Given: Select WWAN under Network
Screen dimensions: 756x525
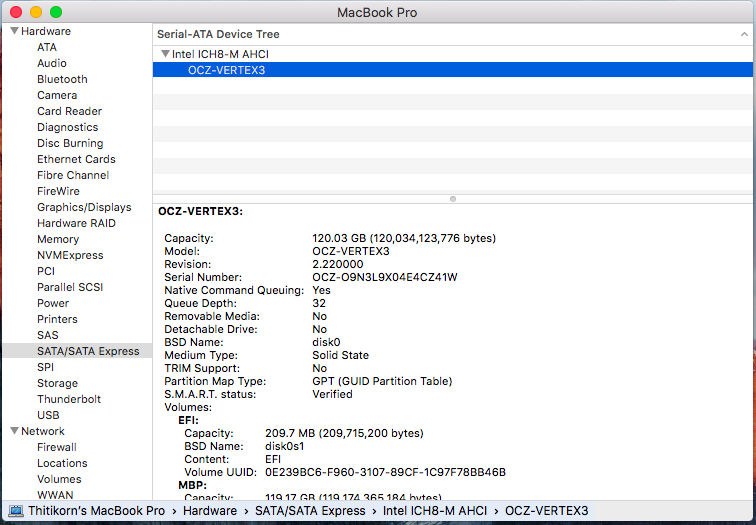Looking at the screenshot, I should [x=55, y=495].
